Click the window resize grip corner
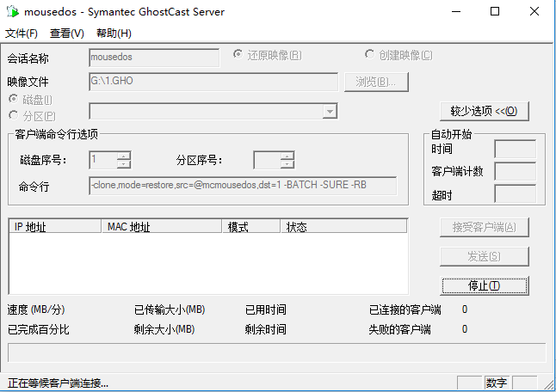 pyautogui.click(x=550, y=384)
